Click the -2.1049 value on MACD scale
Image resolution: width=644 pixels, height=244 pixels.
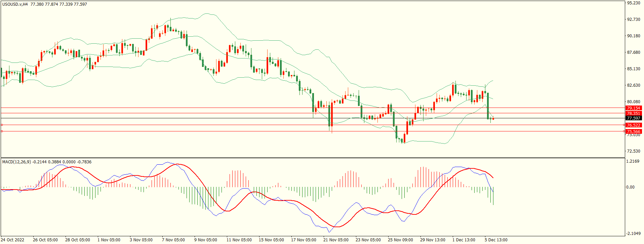(633, 233)
